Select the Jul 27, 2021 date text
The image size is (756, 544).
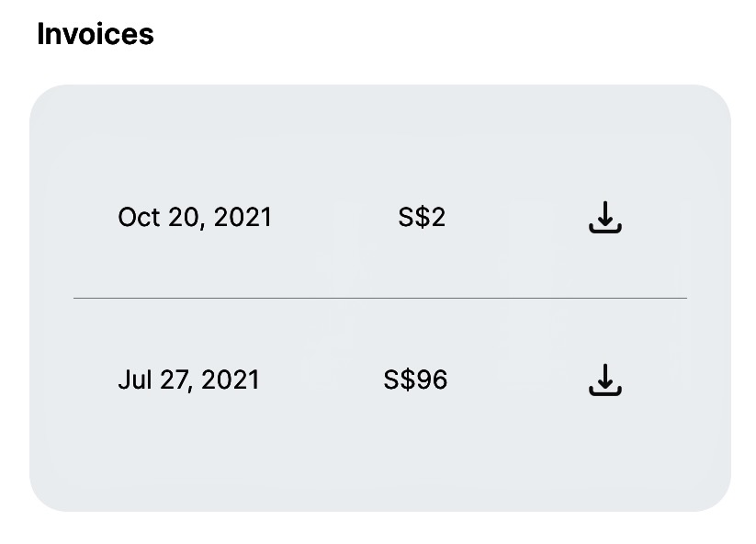point(188,380)
